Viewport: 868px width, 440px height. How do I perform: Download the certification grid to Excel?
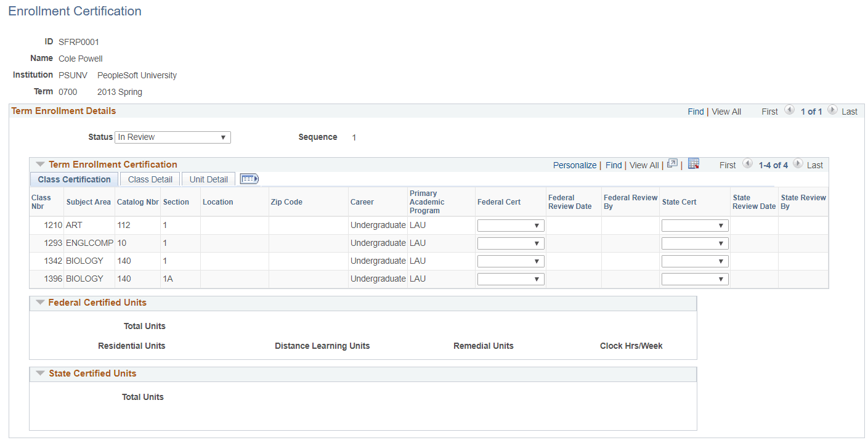(x=694, y=163)
